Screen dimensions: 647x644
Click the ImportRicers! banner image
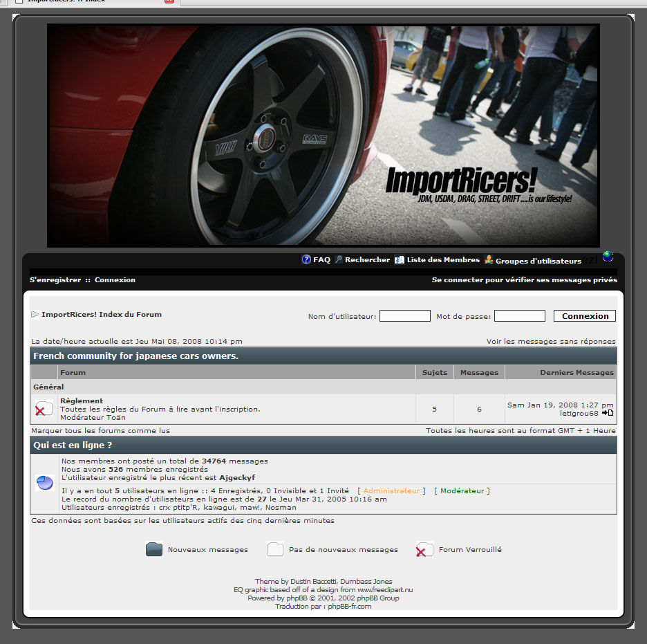click(323, 136)
